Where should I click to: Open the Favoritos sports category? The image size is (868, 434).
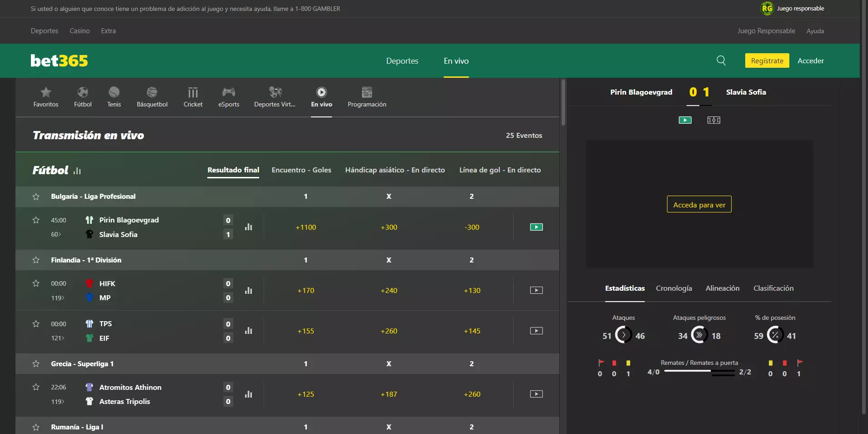[46, 97]
